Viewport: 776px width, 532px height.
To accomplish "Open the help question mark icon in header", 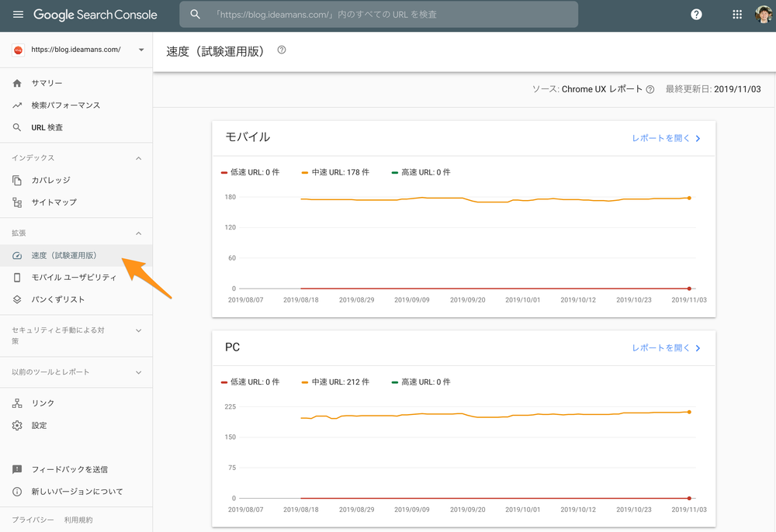I will (x=696, y=14).
